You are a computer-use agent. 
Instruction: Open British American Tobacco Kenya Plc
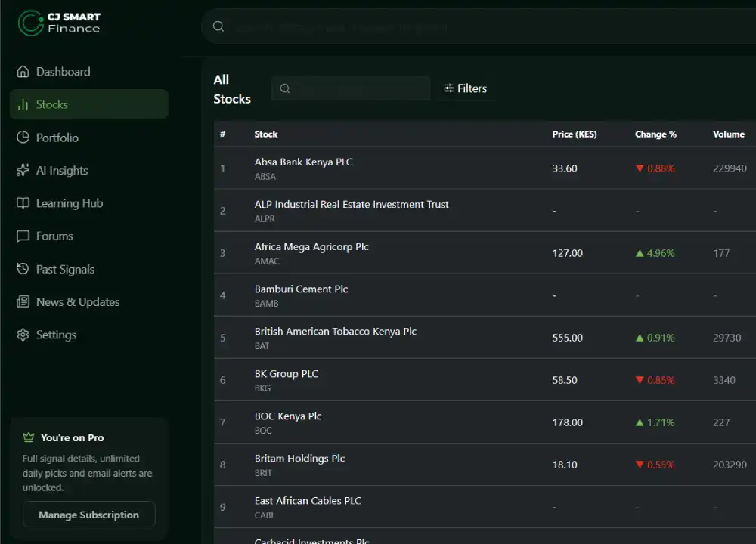tap(335, 332)
